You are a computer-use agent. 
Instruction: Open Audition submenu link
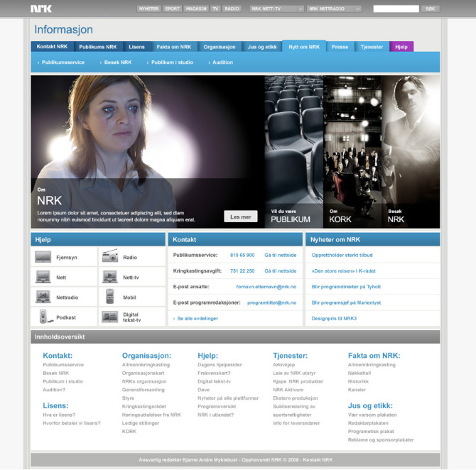[222, 62]
